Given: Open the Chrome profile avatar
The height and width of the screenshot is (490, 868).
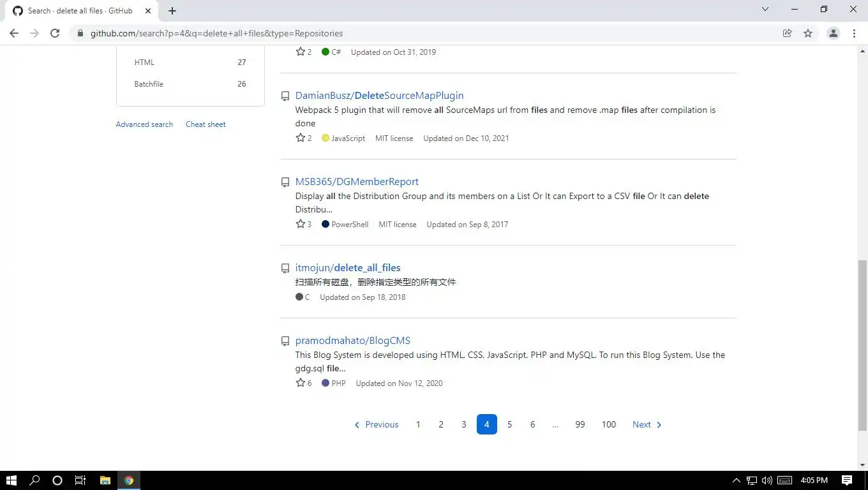Looking at the screenshot, I should [833, 33].
